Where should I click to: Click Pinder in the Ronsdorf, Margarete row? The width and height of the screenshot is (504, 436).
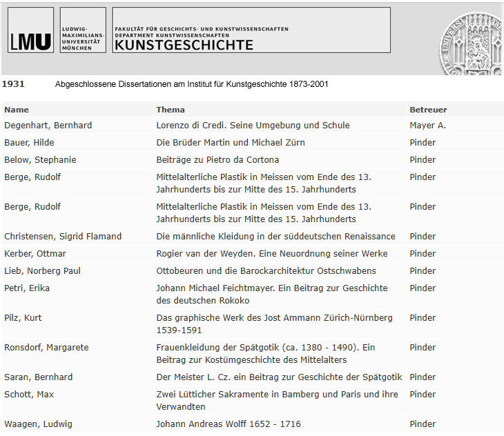(423, 348)
